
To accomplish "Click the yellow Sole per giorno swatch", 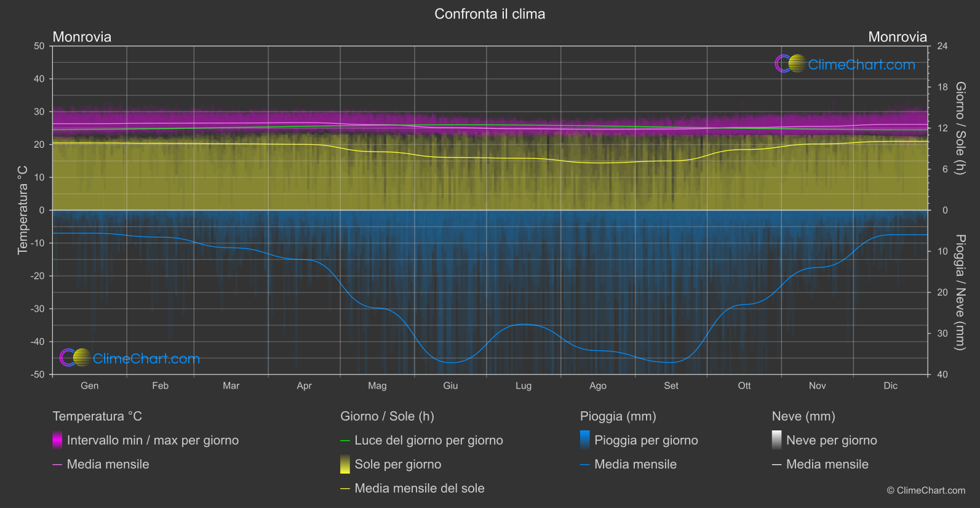I will [345, 464].
